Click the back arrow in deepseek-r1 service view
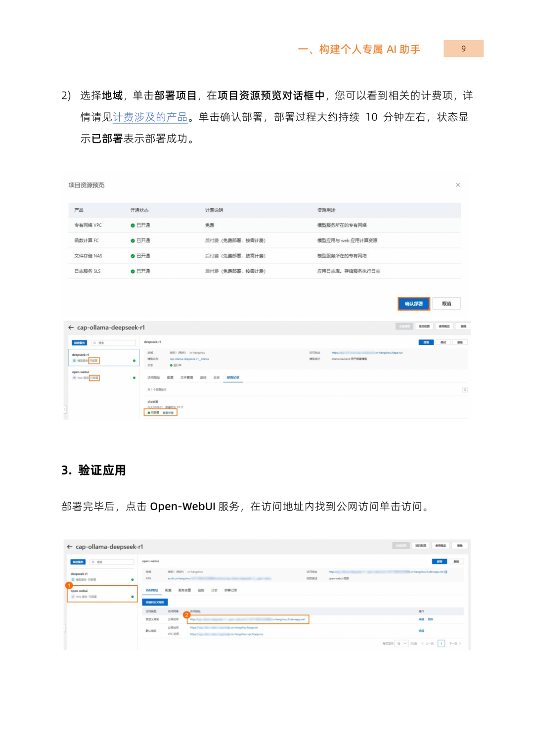This screenshot has width=534, height=756. tap(71, 328)
